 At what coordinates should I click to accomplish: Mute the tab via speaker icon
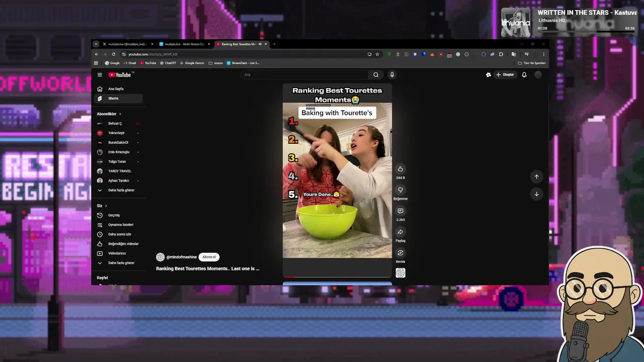click(x=260, y=44)
